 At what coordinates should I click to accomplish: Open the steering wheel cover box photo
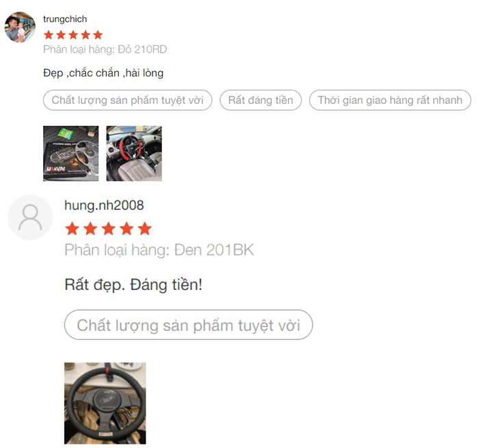click(x=70, y=153)
